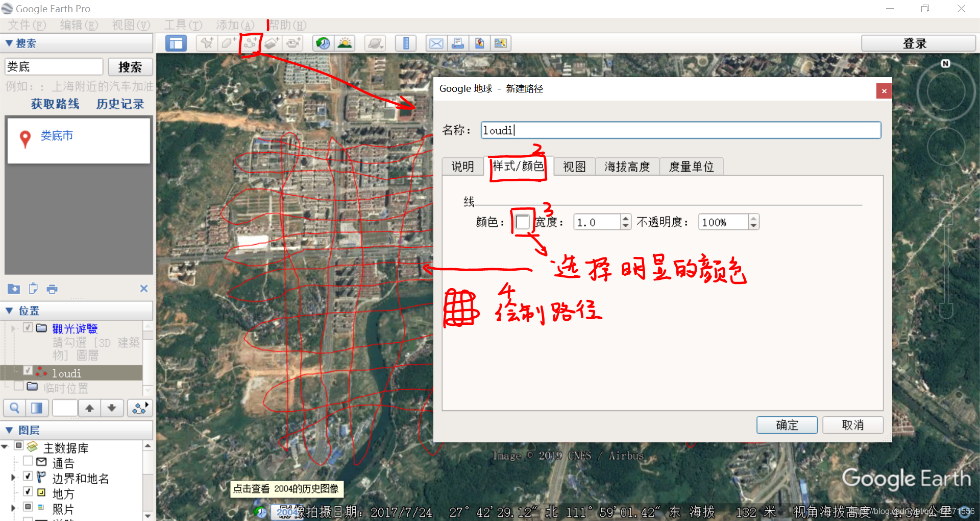
Task: Collapse the 搜索 panel triangle
Action: click(x=9, y=43)
